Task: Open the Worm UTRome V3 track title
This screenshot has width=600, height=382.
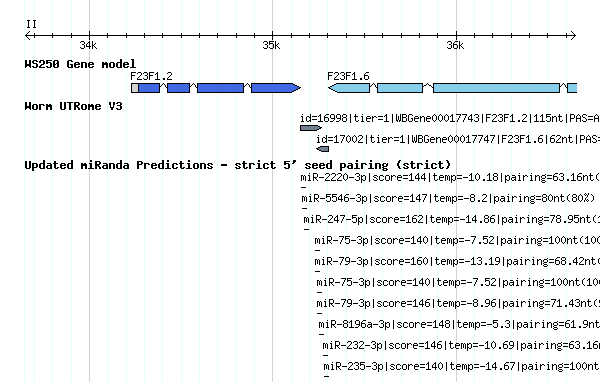Action: point(73,106)
